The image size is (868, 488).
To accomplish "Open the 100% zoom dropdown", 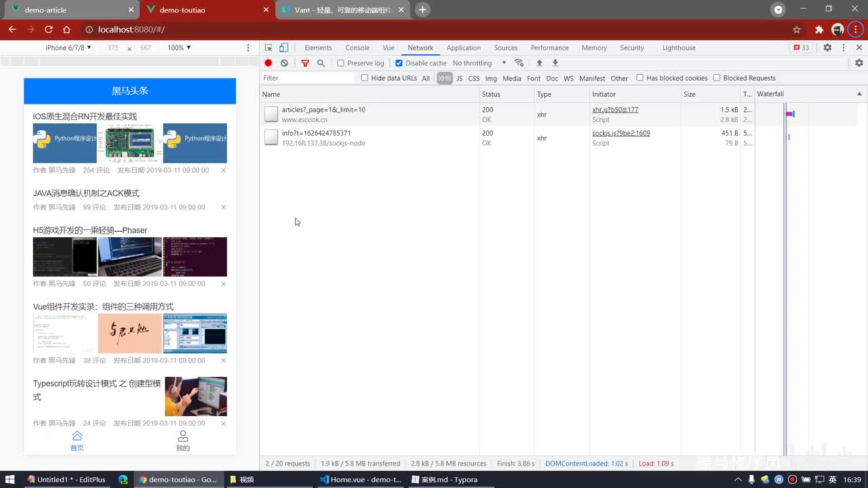I will (x=179, y=47).
